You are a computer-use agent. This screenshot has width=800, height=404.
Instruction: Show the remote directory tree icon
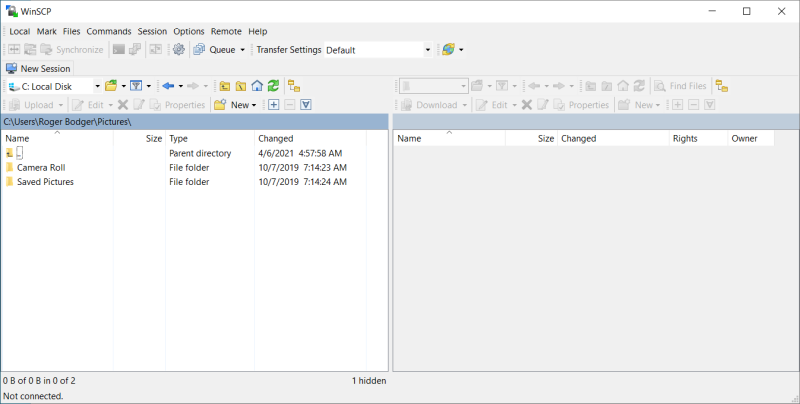point(721,86)
